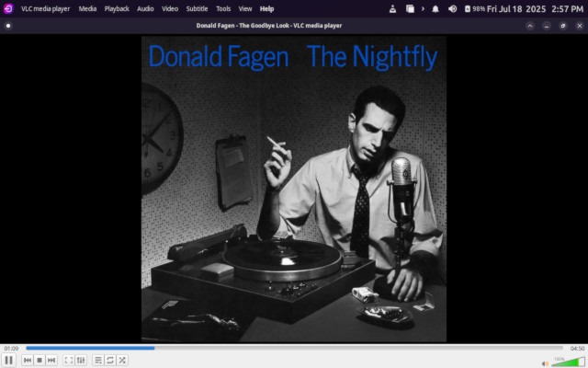Open the Video menu
588x368 pixels.
[170, 8]
